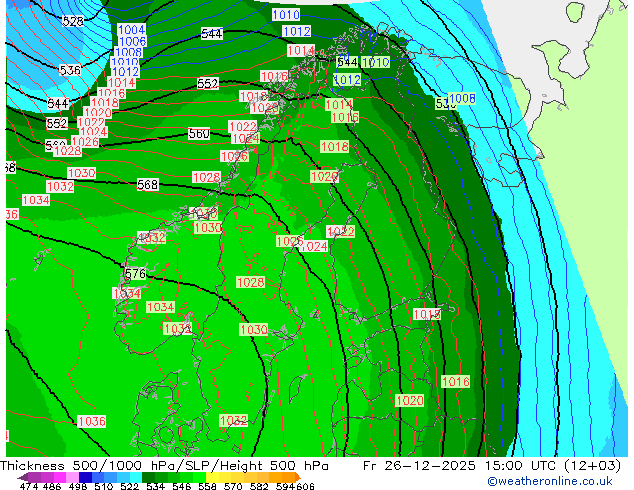Click the black 528 height contour label
The width and height of the screenshot is (634, 490).
tap(73, 21)
